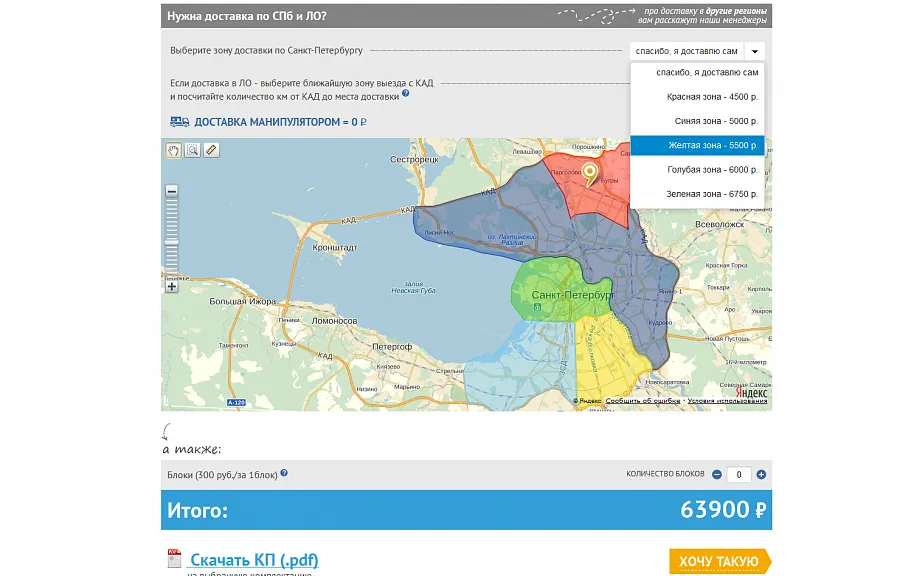Click the map zoom slider handle
The image size is (900, 576).
click(172, 243)
